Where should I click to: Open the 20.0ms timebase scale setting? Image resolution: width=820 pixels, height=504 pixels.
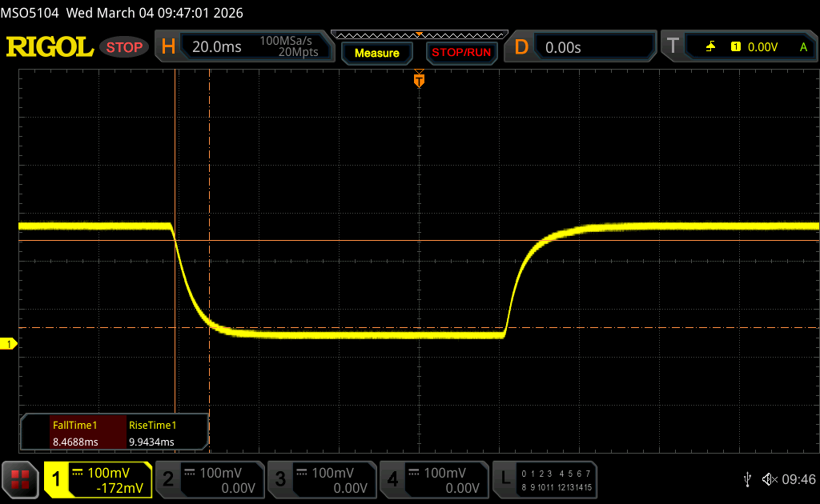pos(217,47)
